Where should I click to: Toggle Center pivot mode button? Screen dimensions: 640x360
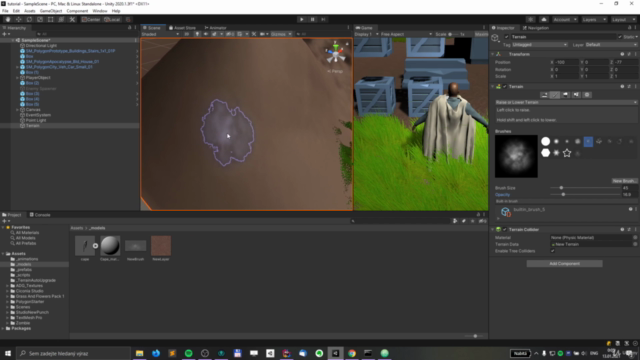click(x=91, y=19)
